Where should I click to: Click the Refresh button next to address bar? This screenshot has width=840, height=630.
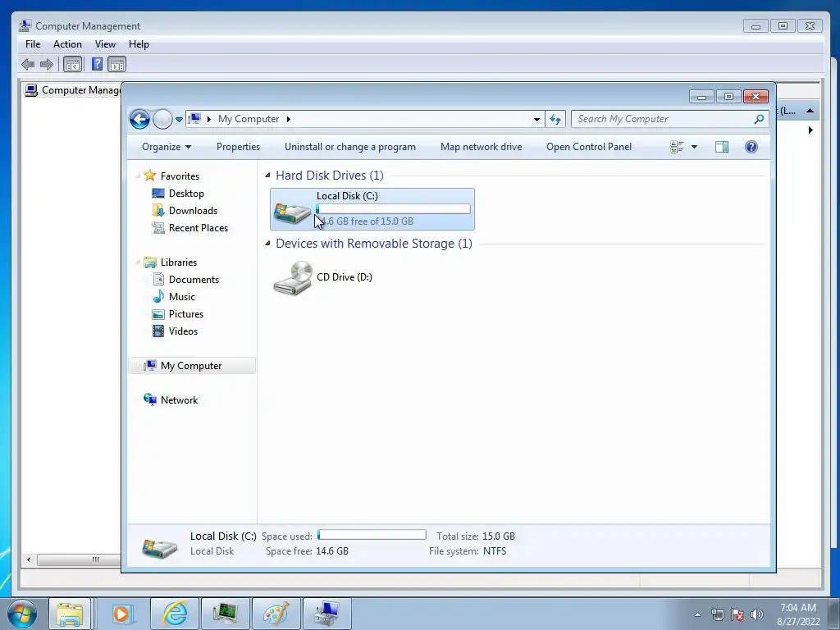(x=555, y=120)
